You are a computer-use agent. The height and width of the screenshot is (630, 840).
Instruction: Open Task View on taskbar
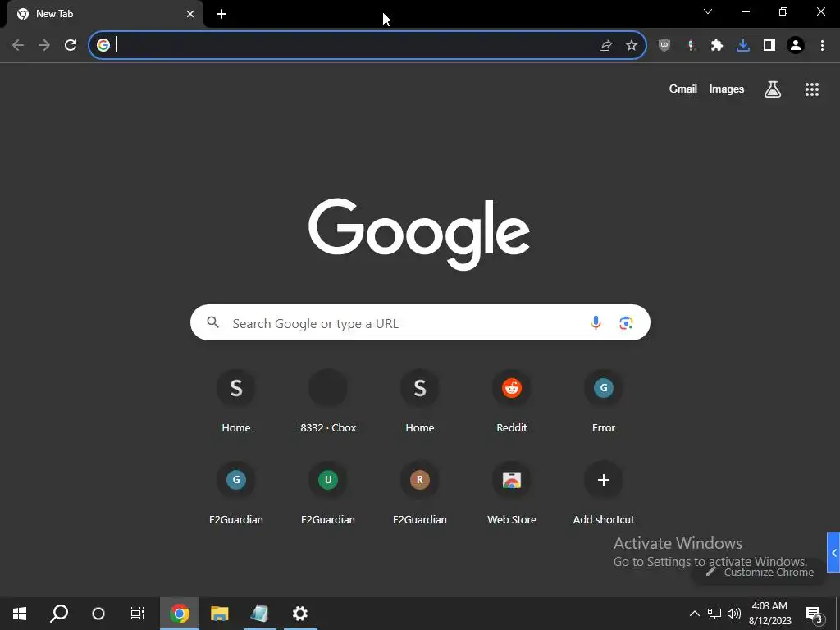coord(138,614)
